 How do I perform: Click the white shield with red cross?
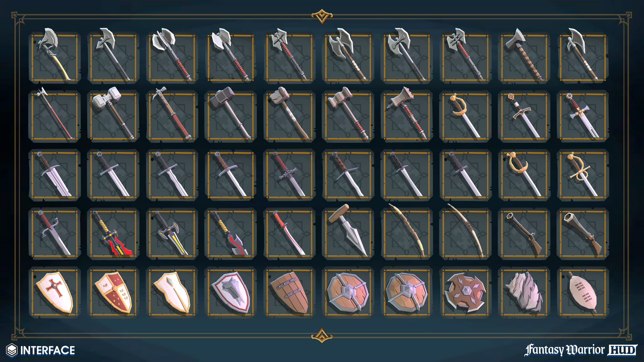(54, 292)
